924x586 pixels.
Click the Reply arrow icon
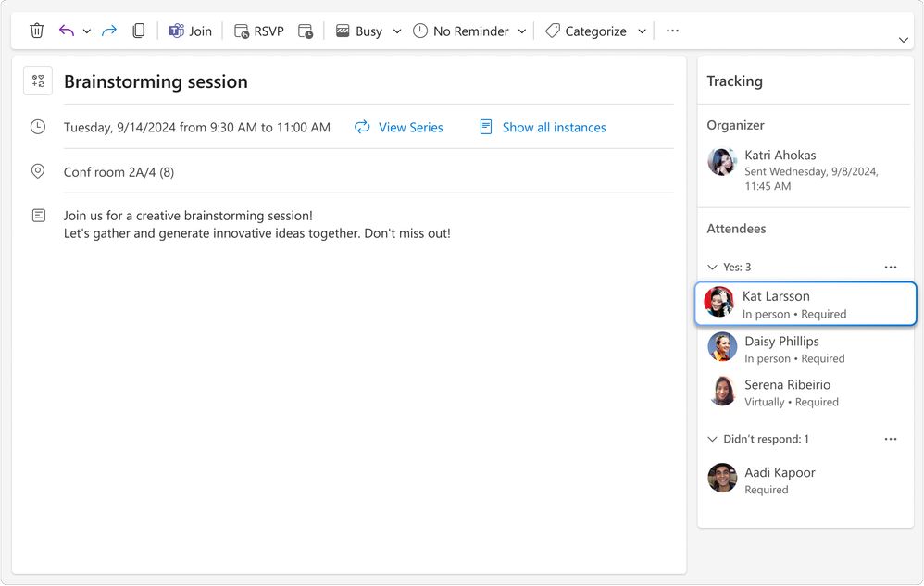pos(65,30)
